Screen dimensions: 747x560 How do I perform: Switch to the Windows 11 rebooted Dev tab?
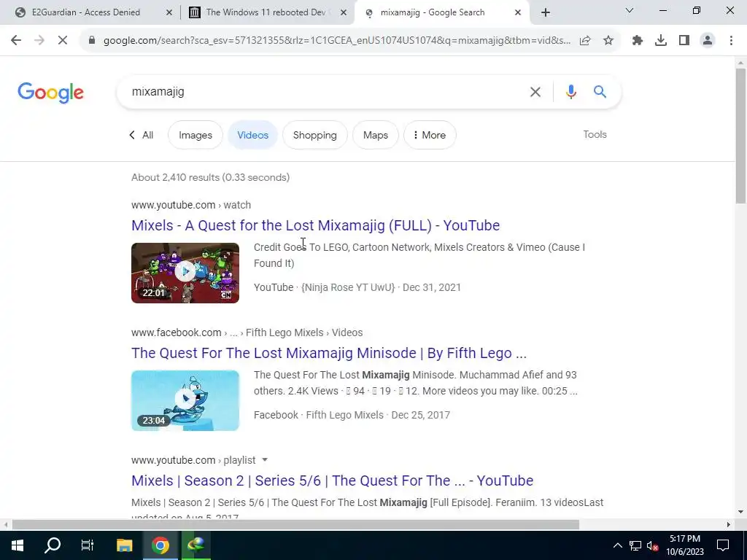coord(265,12)
